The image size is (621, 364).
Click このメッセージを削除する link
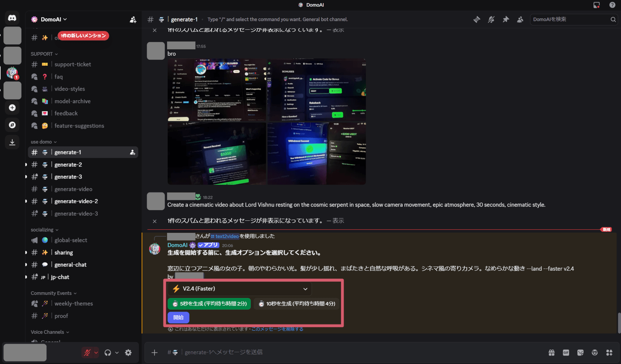tap(277, 329)
